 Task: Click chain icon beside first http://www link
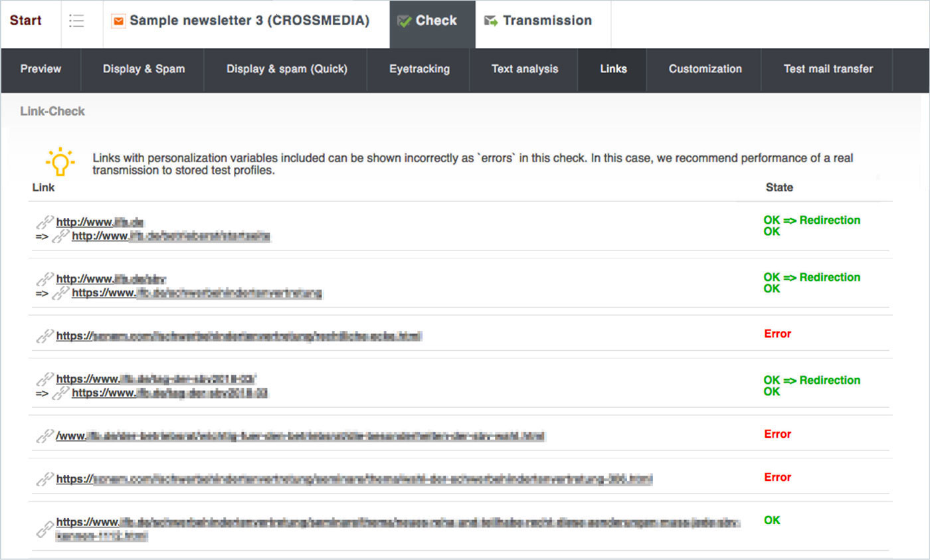[x=45, y=222]
